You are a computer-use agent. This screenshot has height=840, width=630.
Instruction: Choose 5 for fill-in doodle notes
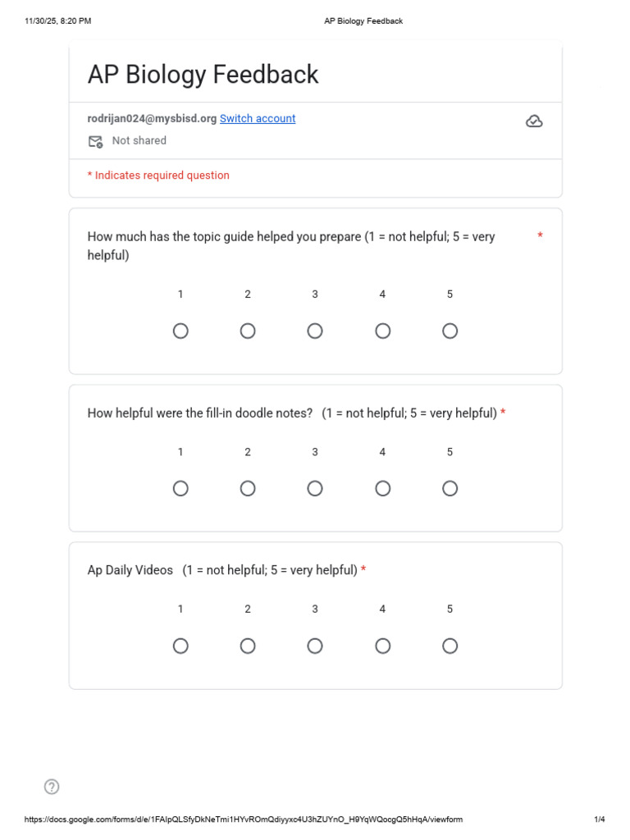tap(450, 488)
